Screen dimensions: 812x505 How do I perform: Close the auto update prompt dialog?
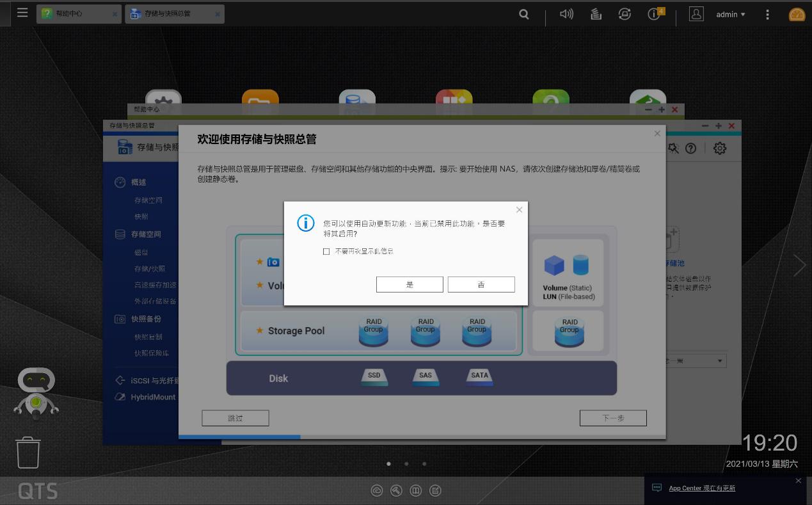coord(519,209)
